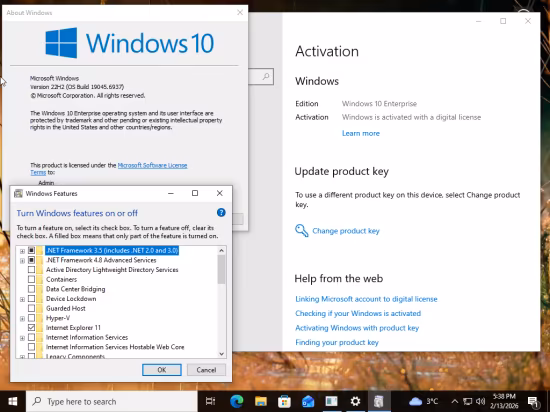Close the About Windows dialog
550x412 pixels.
[x=240, y=13]
